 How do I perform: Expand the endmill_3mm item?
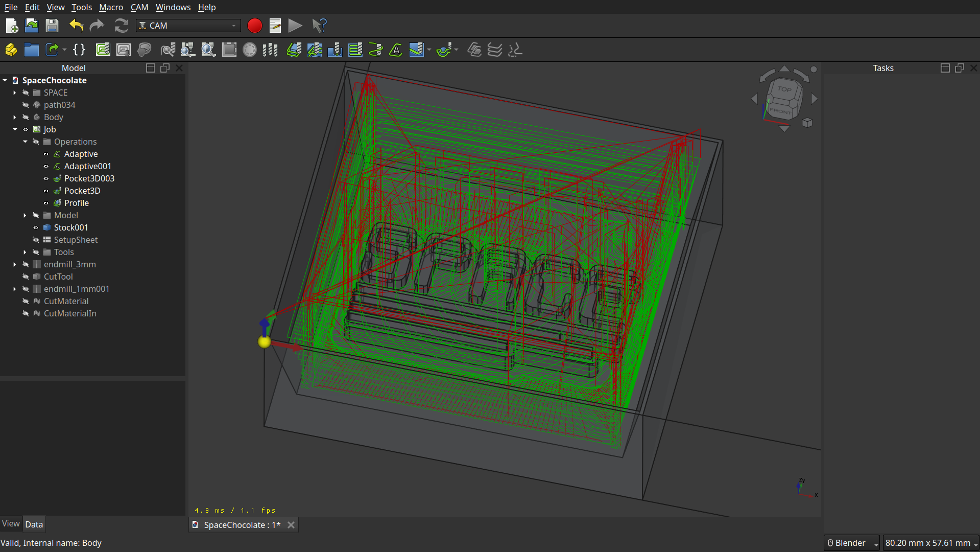[15, 264]
